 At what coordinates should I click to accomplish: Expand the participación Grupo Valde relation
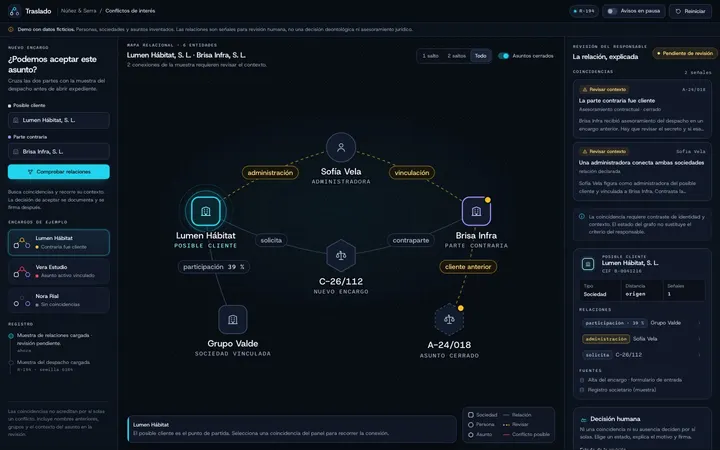tap(642, 323)
